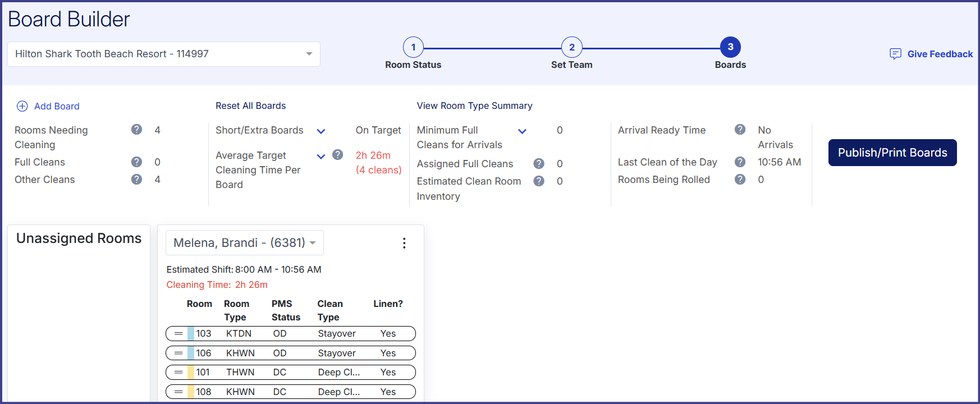Go to step 2 Set Team
Image resolution: width=980 pixels, height=404 pixels.
pyautogui.click(x=571, y=48)
